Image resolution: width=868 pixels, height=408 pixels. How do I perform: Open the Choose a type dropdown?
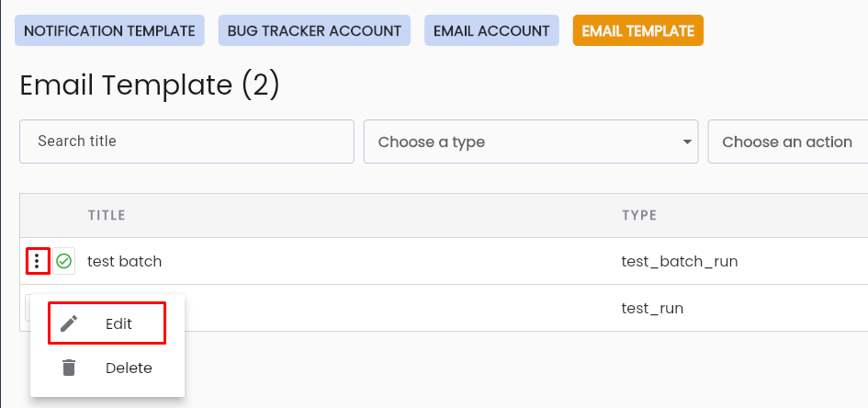[x=530, y=142]
